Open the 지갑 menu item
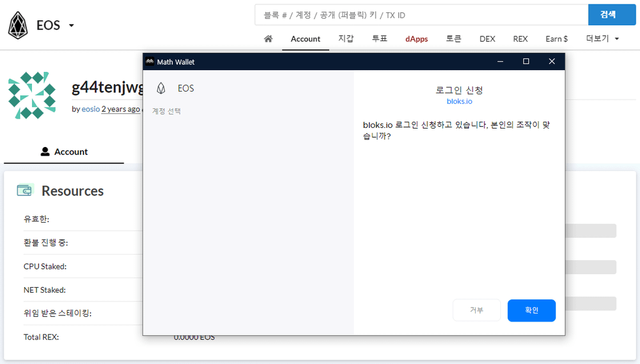 coord(346,39)
